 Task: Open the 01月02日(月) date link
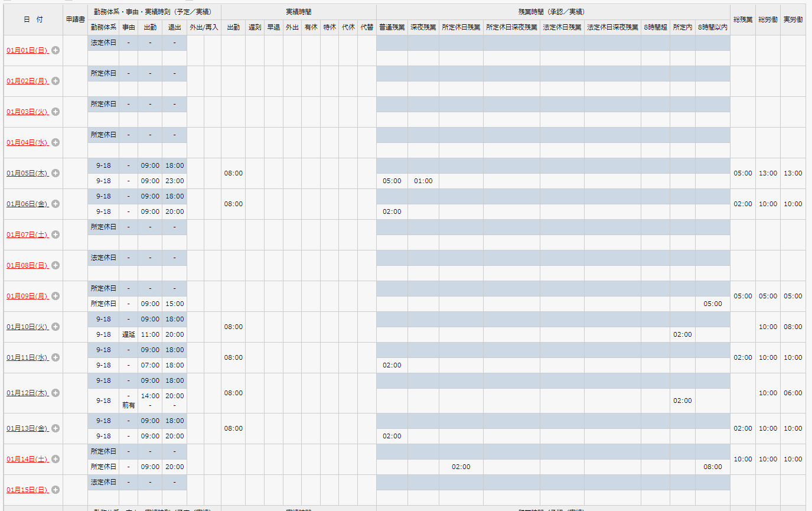27,82
